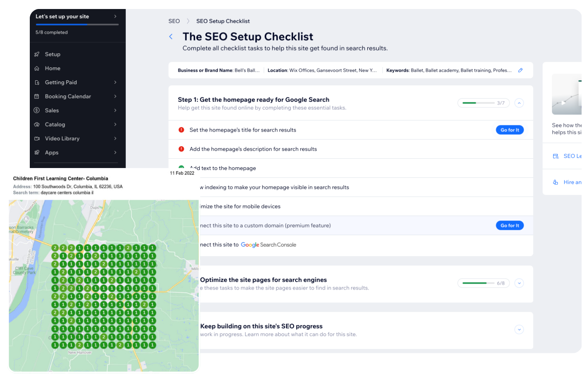Viewport: 588px width, 378px height.
Task: Click the Catalog sidebar icon
Action: (37, 125)
